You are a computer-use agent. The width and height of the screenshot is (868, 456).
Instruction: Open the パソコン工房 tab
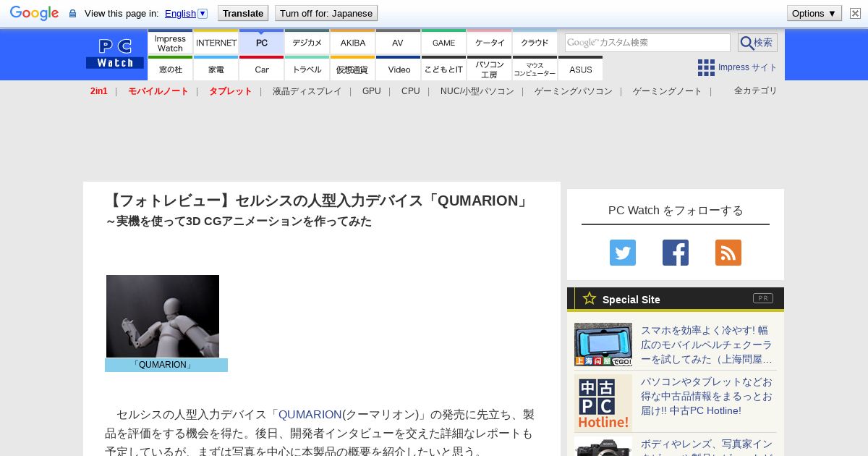[x=490, y=69]
